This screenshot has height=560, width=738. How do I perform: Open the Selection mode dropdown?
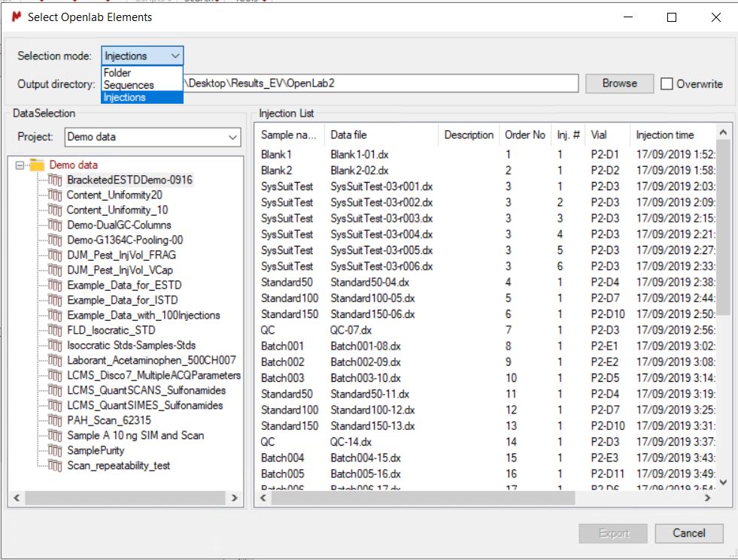[142, 56]
